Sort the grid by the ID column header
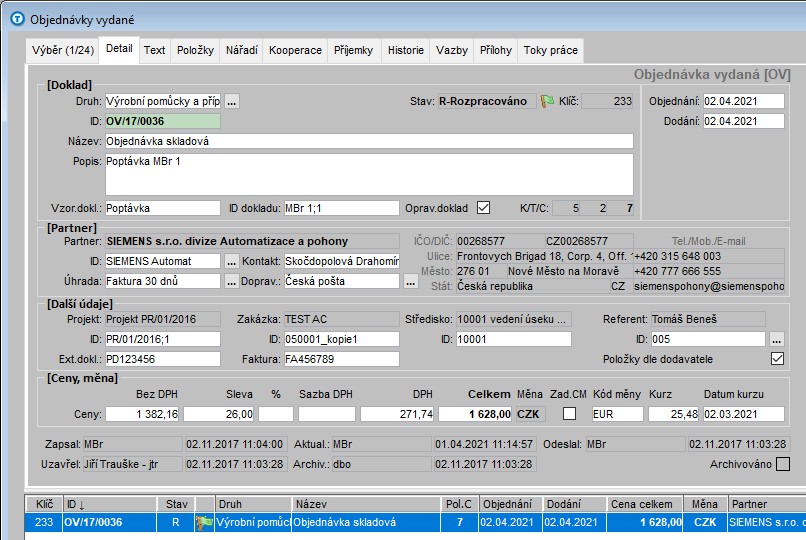Screen dimensions: 806x540 pos(109,504)
